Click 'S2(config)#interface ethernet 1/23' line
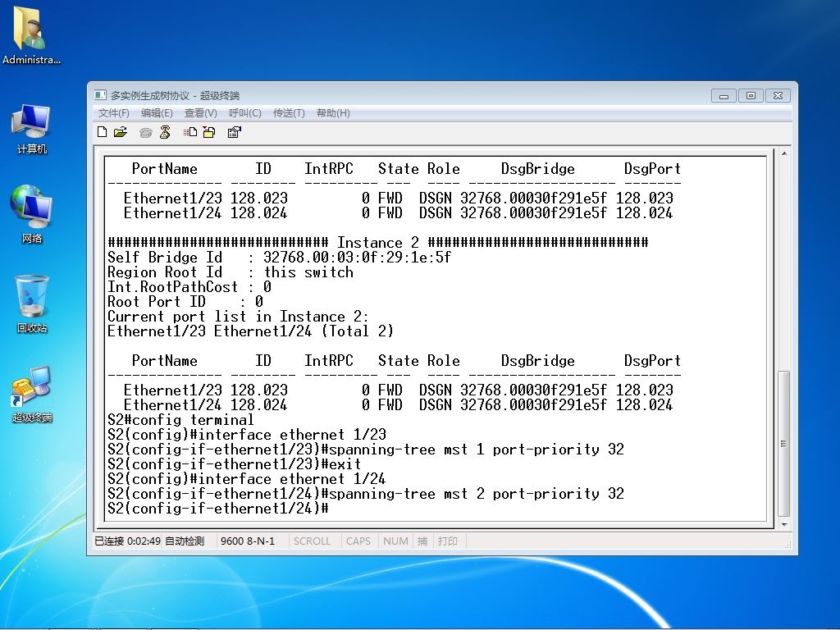 click(x=247, y=435)
